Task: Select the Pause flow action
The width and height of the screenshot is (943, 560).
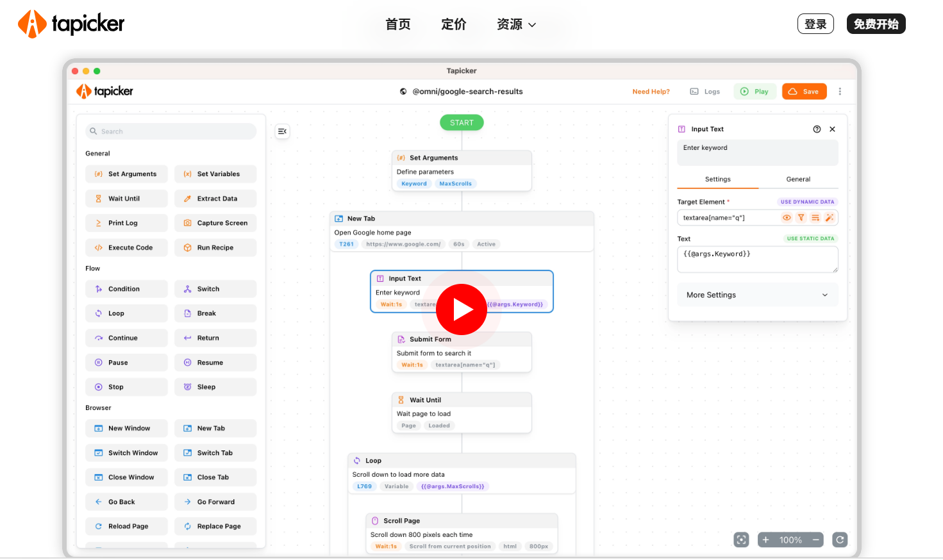Action: 126,363
